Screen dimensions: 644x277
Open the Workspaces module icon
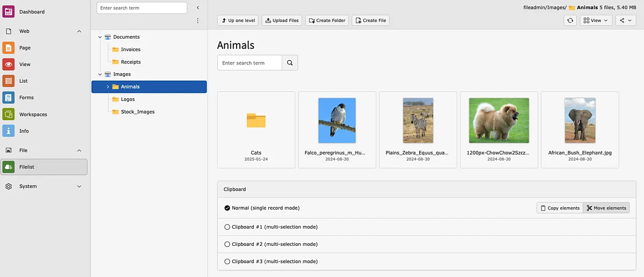click(9, 114)
